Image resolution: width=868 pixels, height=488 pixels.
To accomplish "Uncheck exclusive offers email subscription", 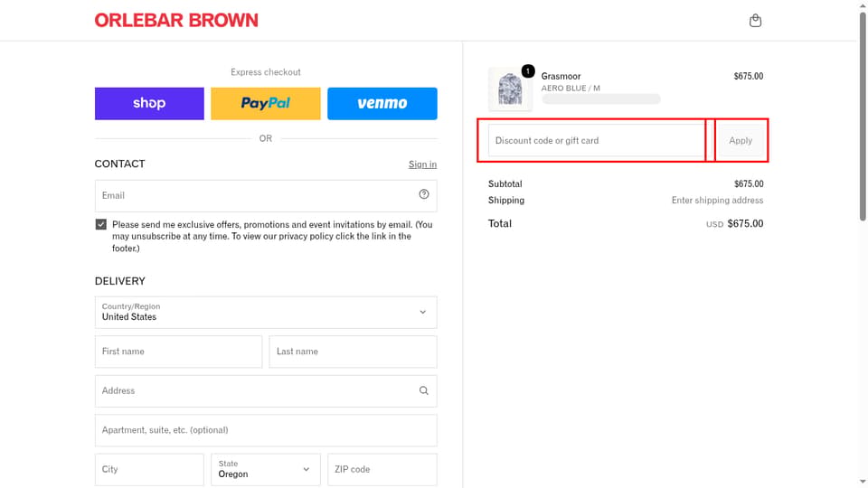I will click(x=100, y=224).
